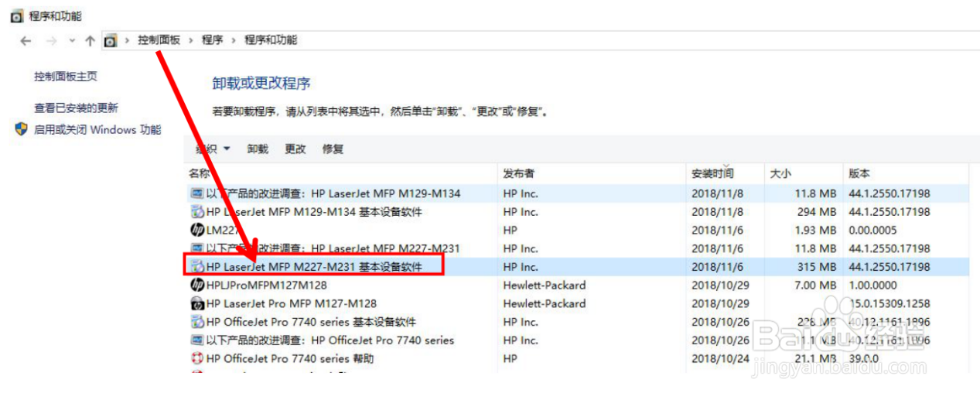Sort by 版本 column header

coord(906,174)
